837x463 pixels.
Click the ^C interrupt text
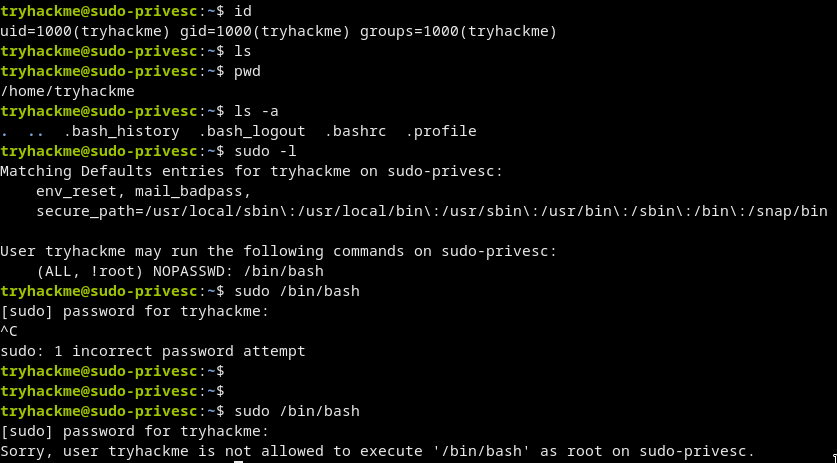pyautogui.click(x=10, y=331)
